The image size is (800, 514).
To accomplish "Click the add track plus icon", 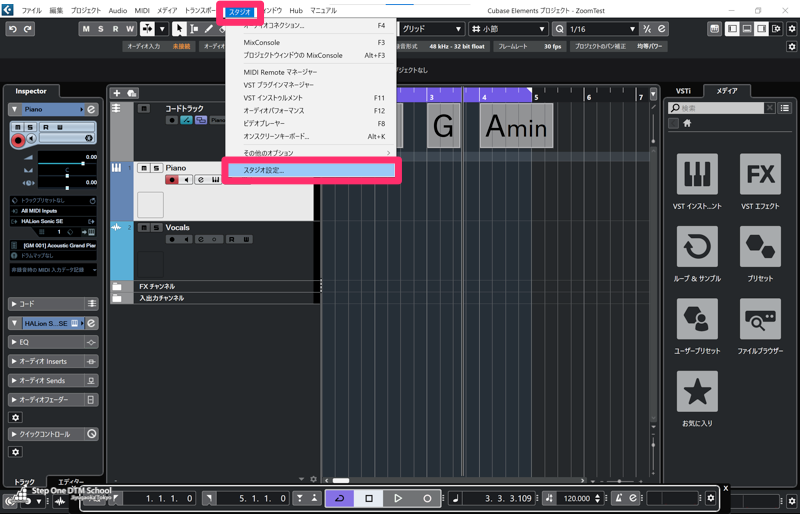I will coord(117,93).
